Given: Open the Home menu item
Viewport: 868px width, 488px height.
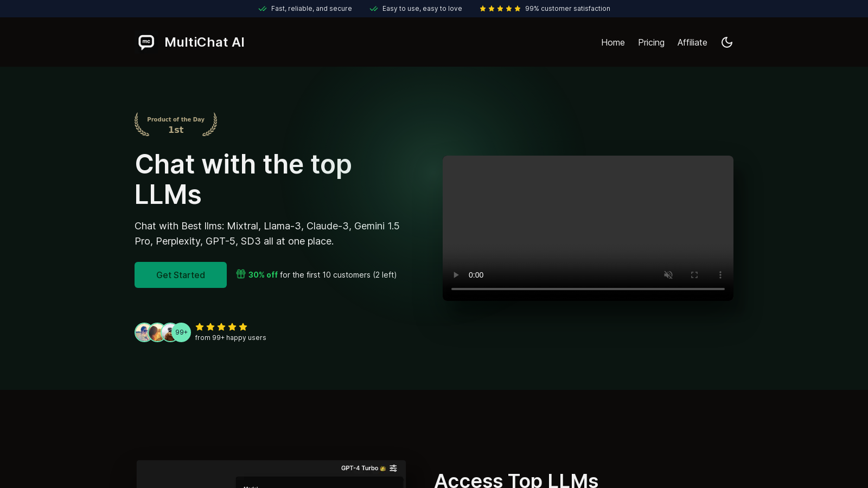Looking at the screenshot, I should 613,42.
